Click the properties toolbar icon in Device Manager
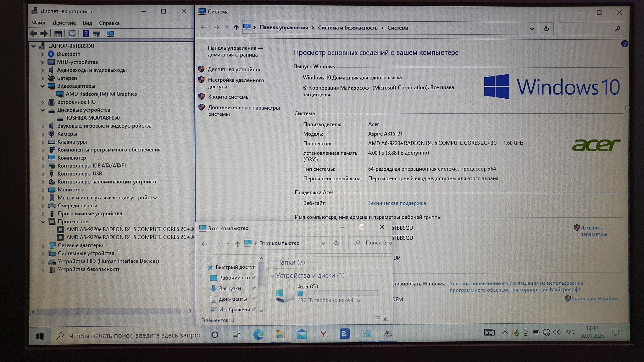This screenshot has height=362, width=644. point(72,34)
